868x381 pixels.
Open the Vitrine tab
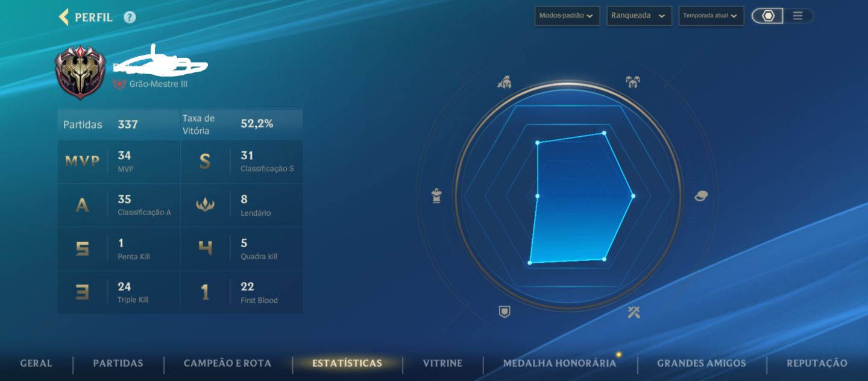[442, 364]
